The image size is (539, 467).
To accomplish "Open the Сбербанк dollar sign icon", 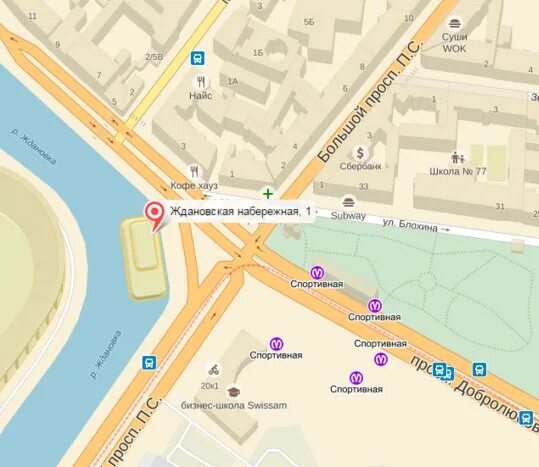I will 360,153.
